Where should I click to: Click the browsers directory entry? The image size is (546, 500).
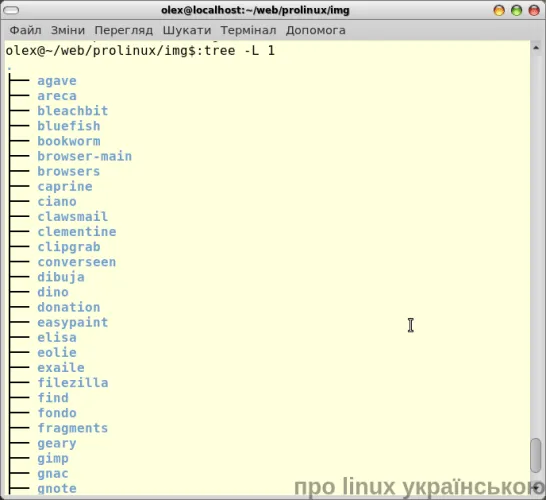tap(69, 171)
